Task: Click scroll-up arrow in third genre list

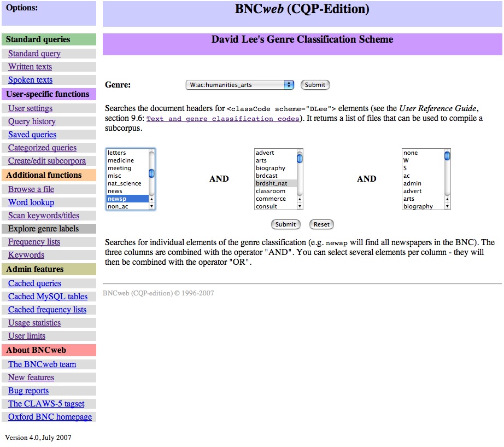Action: [x=447, y=199]
